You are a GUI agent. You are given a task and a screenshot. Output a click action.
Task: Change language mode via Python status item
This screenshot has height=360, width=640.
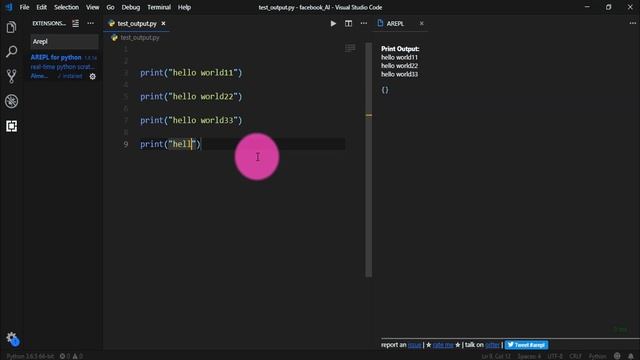coord(597,356)
